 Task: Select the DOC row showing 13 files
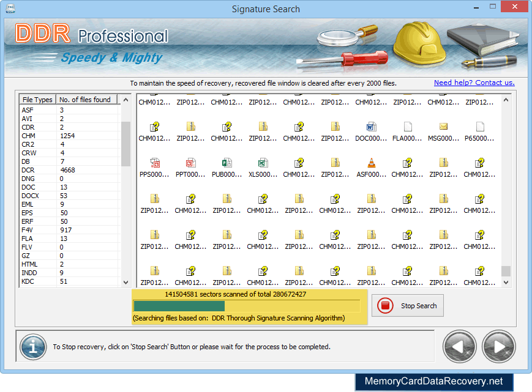(x=70, y=187)
